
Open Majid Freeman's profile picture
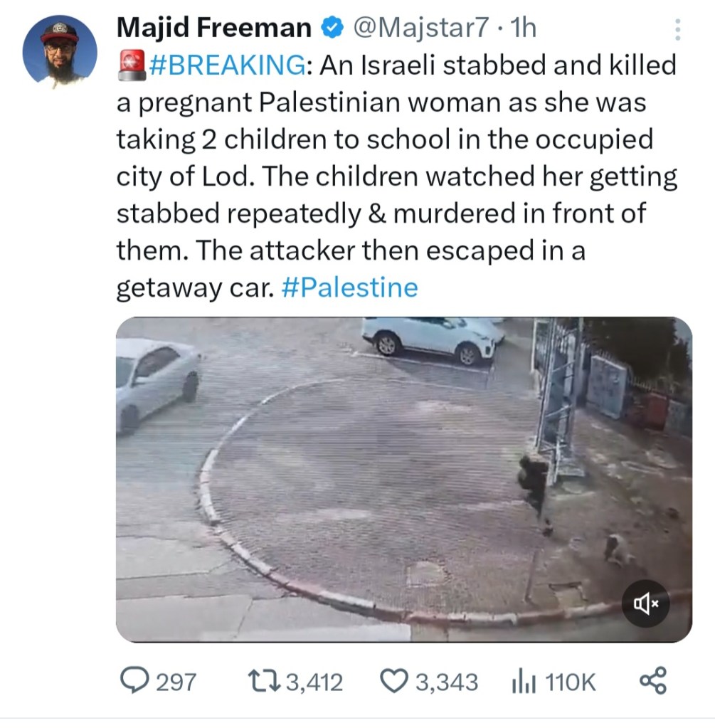59,51
